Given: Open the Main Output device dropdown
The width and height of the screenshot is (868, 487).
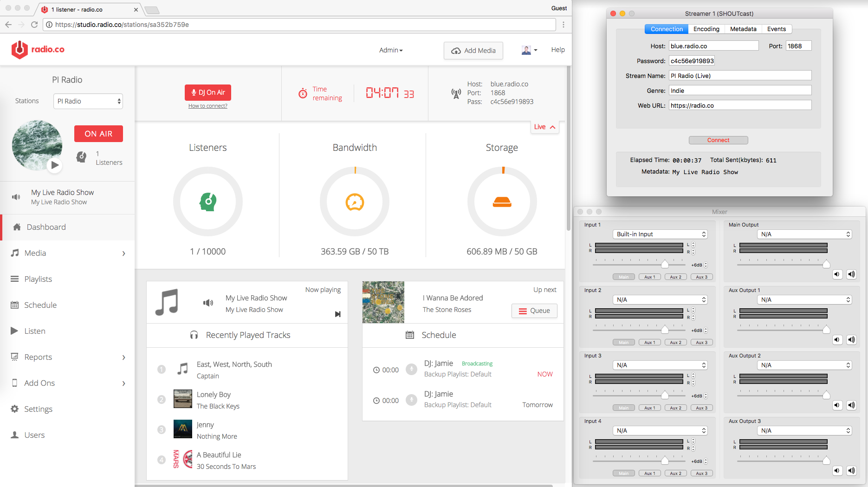Looking at the screenshot, I should [x=805, y=234].
